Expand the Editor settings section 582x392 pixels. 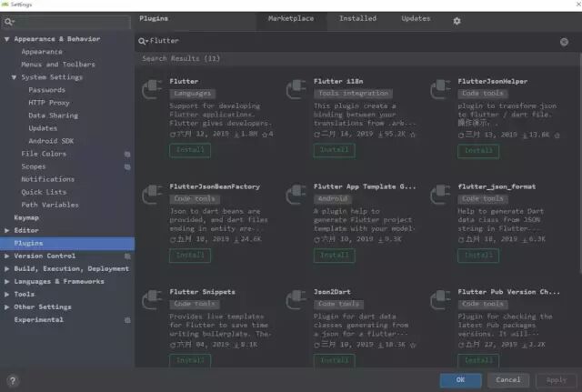click(x=6, y=230)
